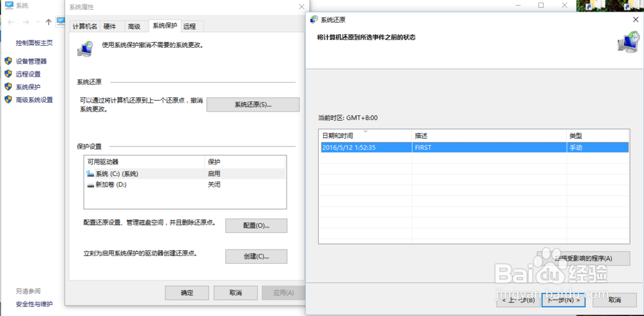This screenshot has width=644, height=316.
Task: Click 创建(C)... to create restore point
Action: click(256, 256)
